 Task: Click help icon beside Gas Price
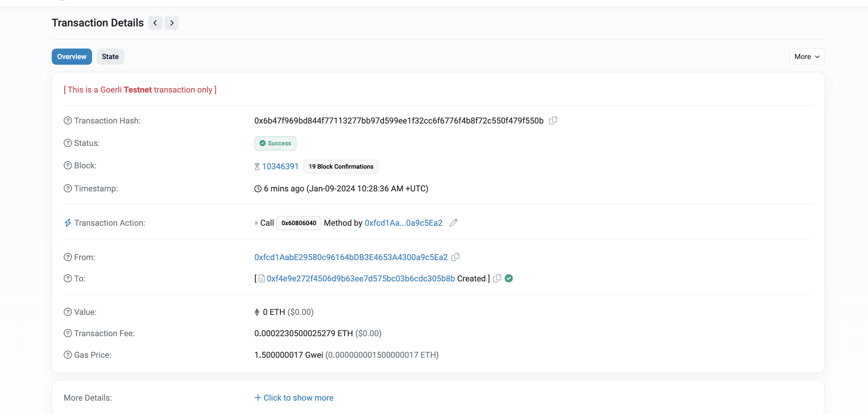click(x=68, y=355)
